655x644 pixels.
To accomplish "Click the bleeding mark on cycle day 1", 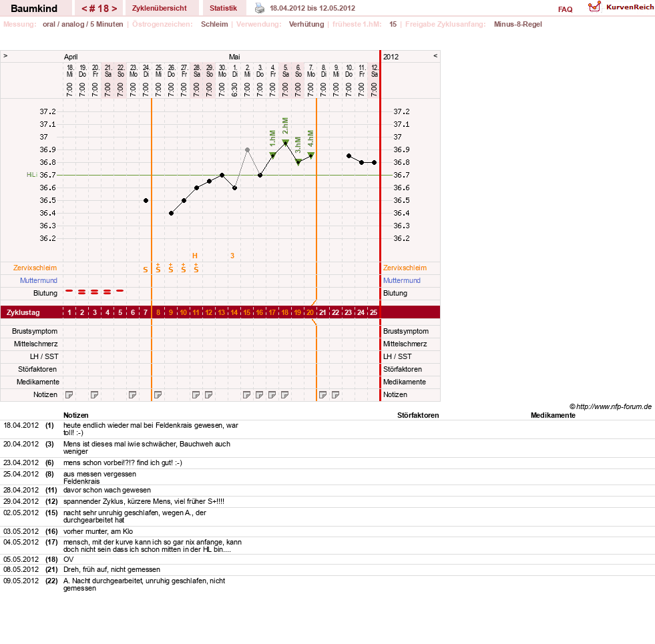I will click(x=69, y=291).
